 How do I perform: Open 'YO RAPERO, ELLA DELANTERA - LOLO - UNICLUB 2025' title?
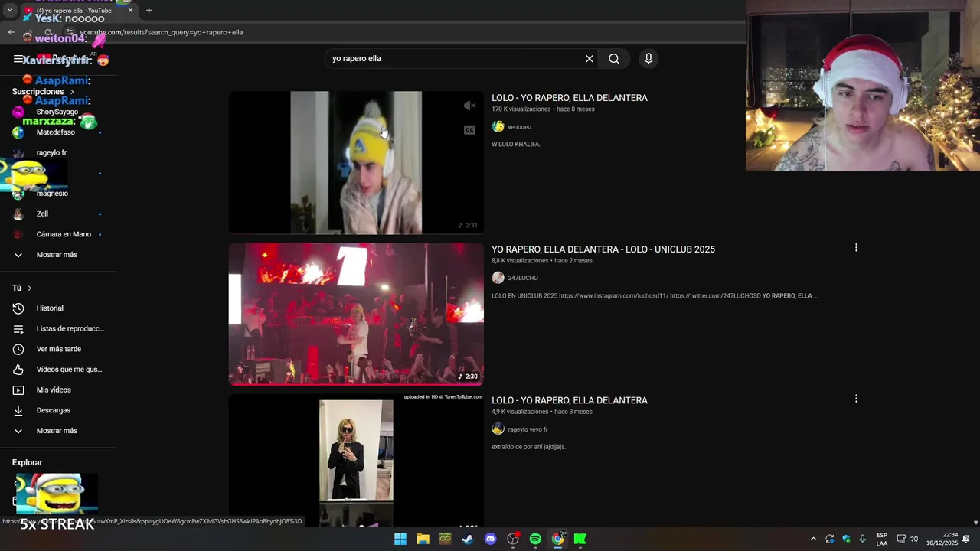coord(603,249)
